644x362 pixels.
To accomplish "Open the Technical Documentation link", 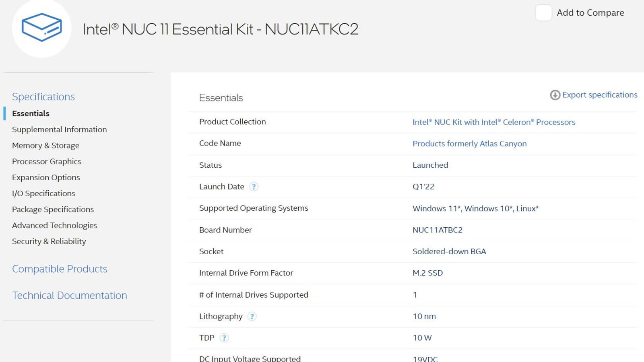I will pyautogui.click(x=70, y=295).
